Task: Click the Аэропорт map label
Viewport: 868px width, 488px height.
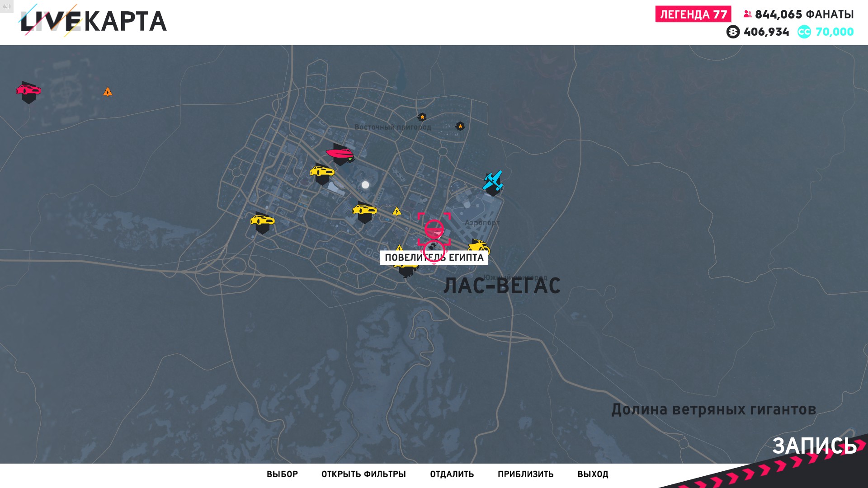Action: (x=482, y=223)
